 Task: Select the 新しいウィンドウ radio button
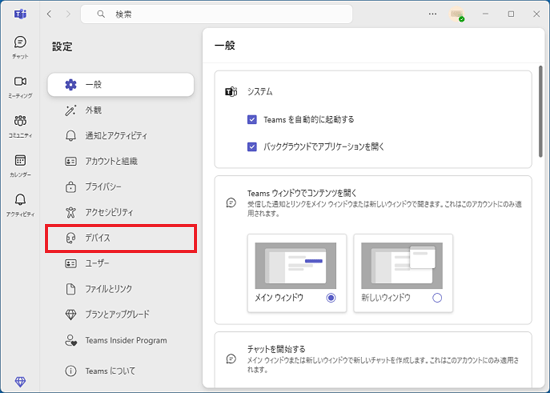coord(437,298)
